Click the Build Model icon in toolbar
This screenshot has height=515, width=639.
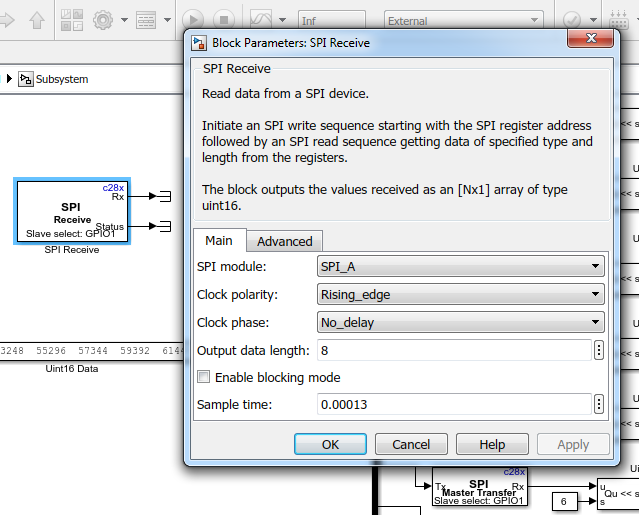(619, 20)
